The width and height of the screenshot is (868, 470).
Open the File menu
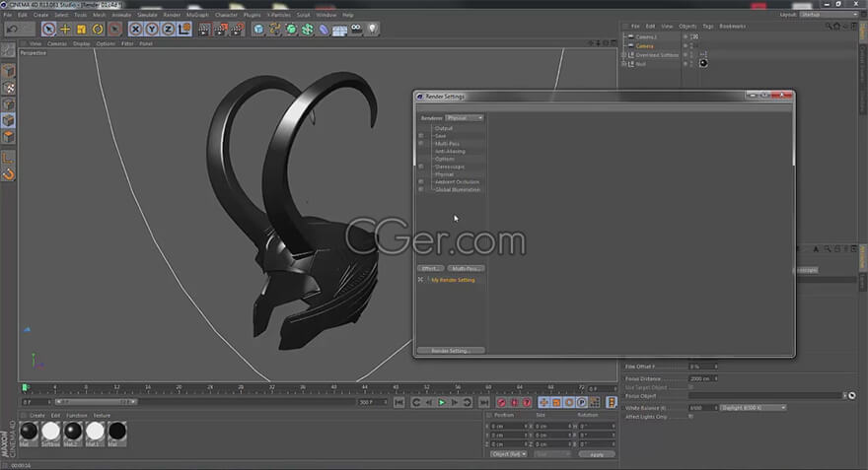pyautogui.click(x=8, y=15)
